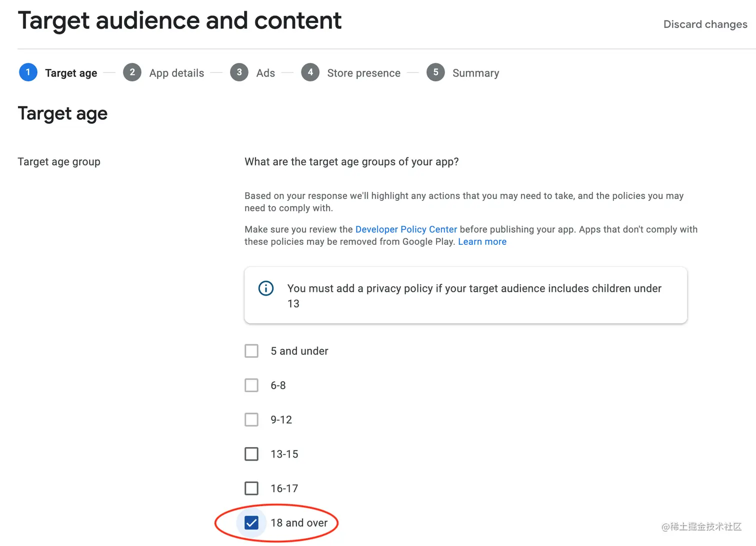Open the Learn more link
This screenshot has width=756, height=546.
tap(482, 242)
